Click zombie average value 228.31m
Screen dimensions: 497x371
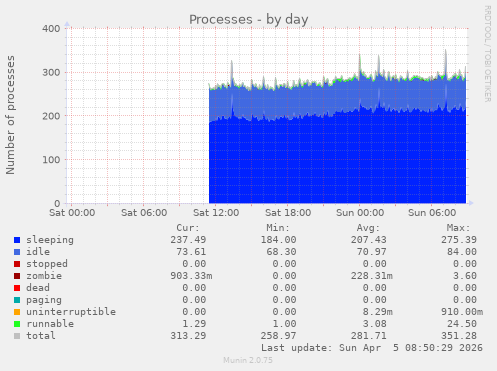371,276
